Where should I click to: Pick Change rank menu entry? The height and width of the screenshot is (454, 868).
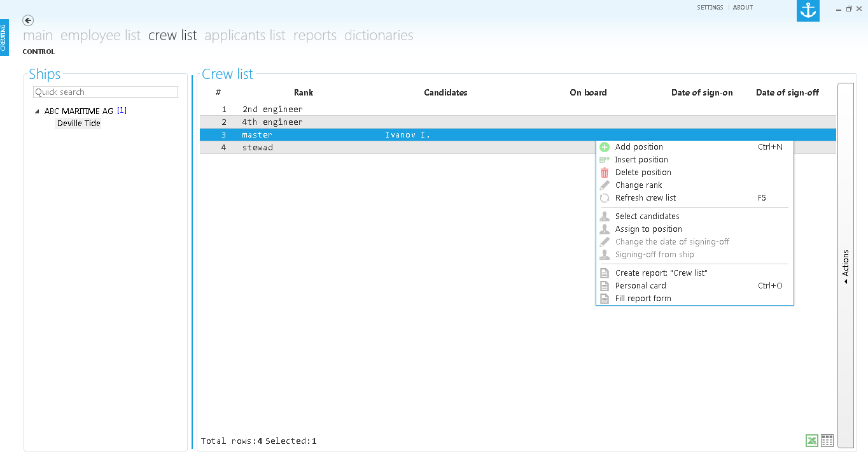pyautogui.click(x=695, y=185)
